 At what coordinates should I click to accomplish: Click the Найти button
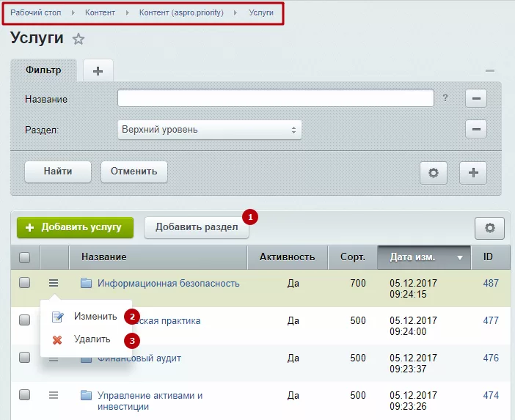coord(58,172)
